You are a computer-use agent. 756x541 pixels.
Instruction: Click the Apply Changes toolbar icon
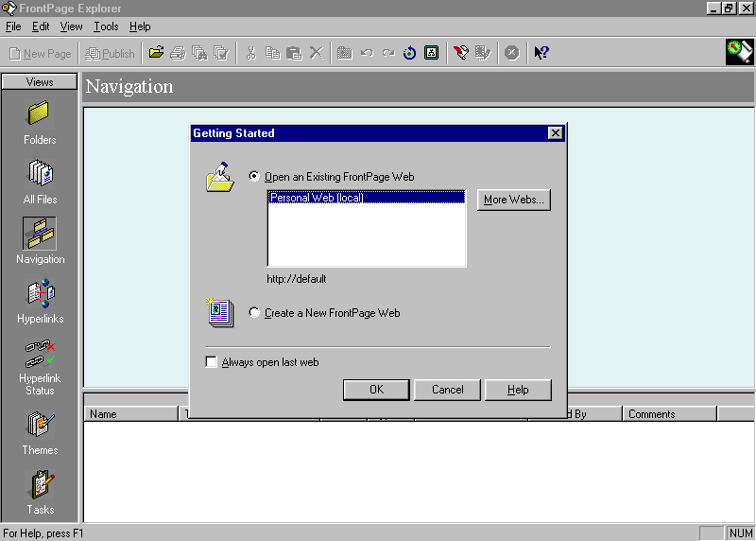345,53
